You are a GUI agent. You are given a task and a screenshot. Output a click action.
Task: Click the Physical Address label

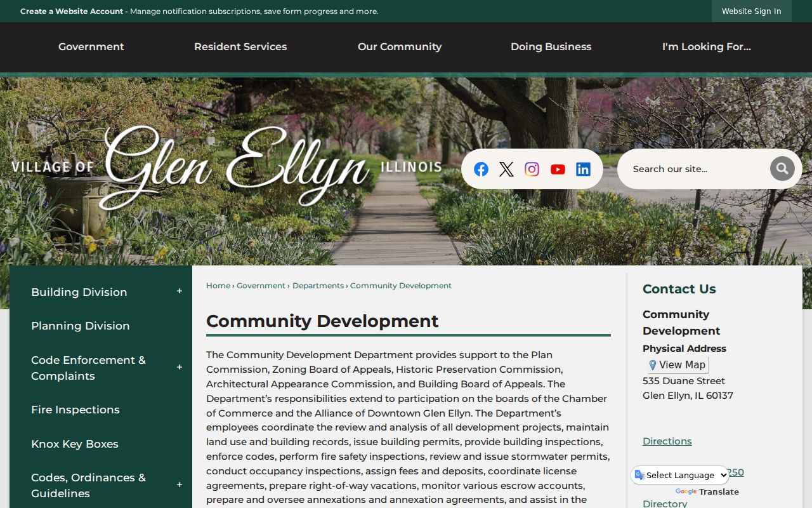coord(684,349)
